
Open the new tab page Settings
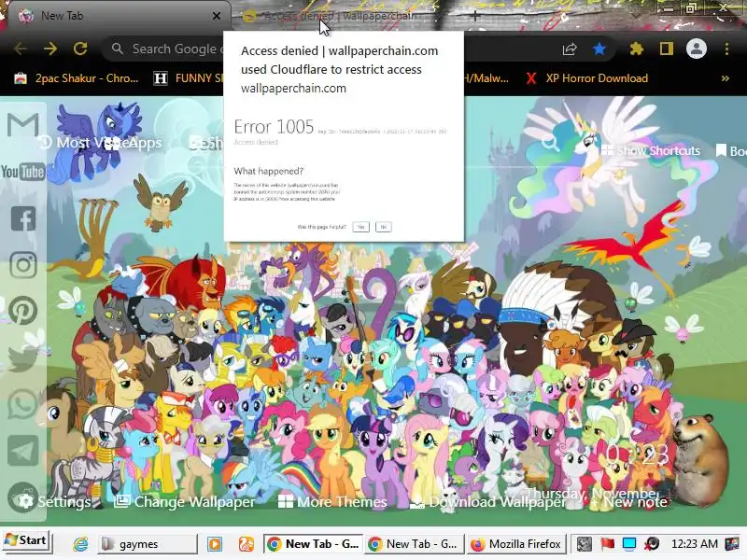56,501
